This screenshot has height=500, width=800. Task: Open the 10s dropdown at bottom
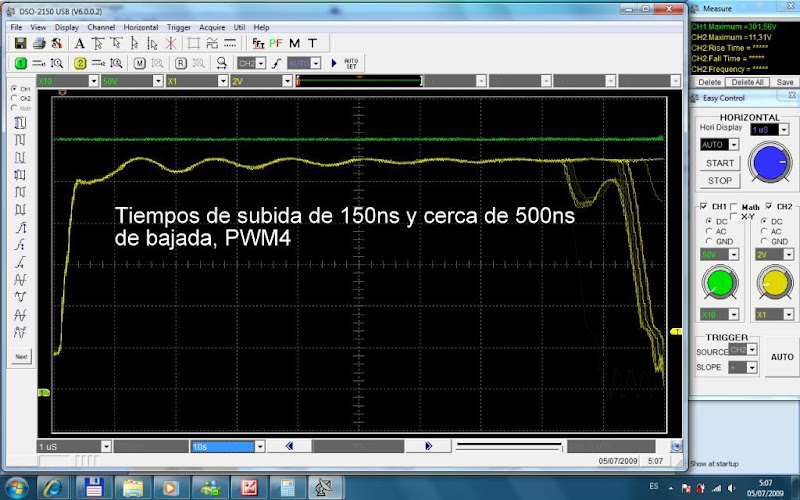click(260, 446)
